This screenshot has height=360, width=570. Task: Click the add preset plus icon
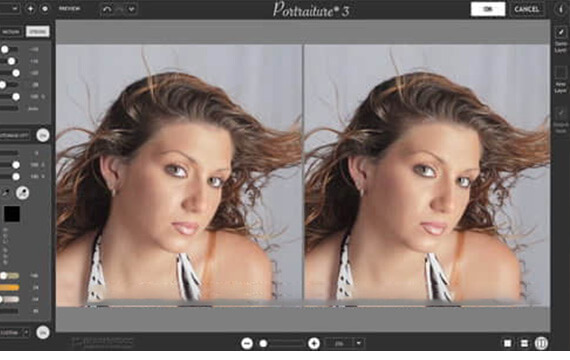(31, 9)
